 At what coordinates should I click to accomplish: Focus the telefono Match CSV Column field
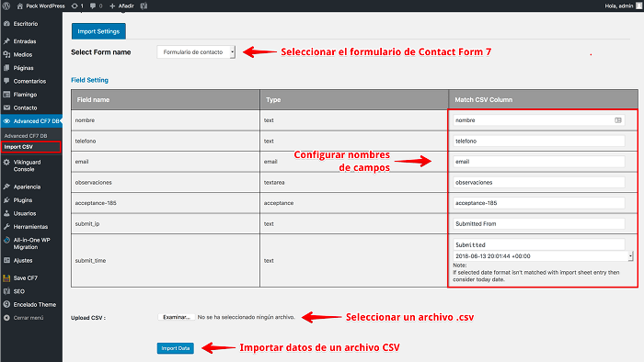click(x=539, y=141)
